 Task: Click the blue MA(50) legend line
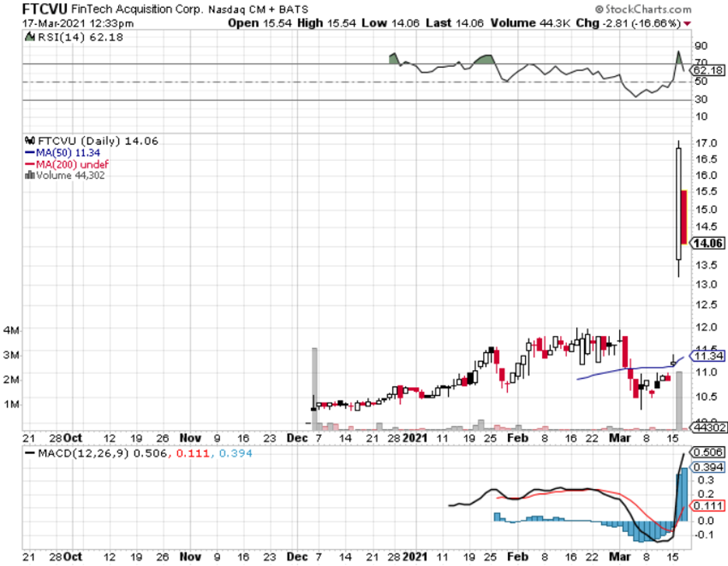pyautogui.click(x=30, y=152)
